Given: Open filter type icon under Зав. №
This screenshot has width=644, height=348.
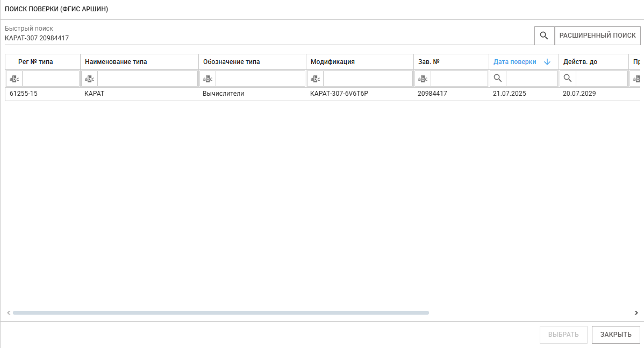Looking at the screenshot, I should (x=423, y=79).
